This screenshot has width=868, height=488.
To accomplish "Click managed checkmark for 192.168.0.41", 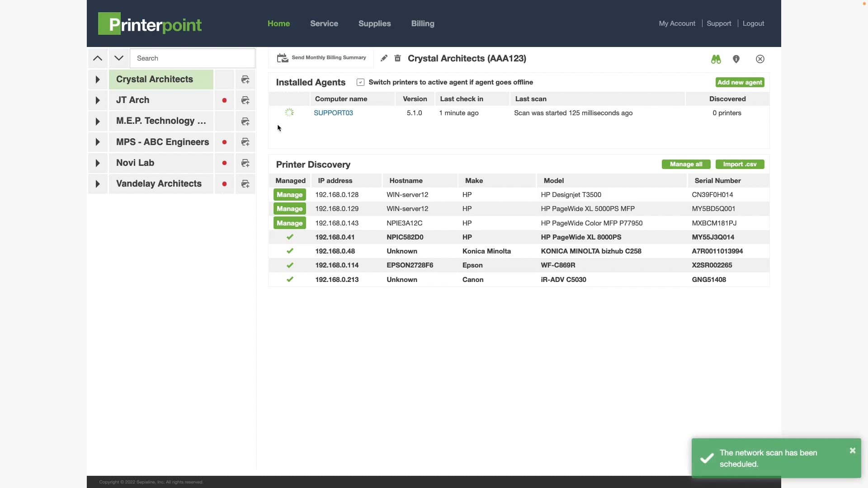I will click(290, 237).
